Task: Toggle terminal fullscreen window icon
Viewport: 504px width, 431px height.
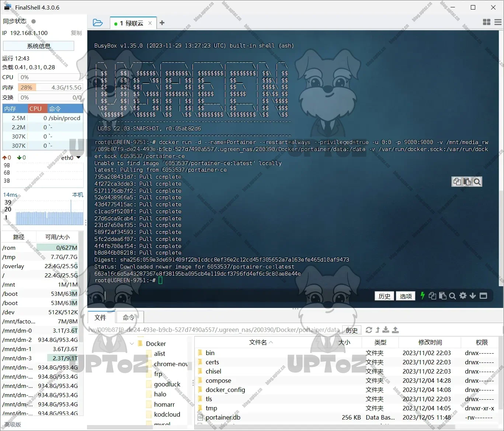Action: pyautogui.click(x=483, y=296)
